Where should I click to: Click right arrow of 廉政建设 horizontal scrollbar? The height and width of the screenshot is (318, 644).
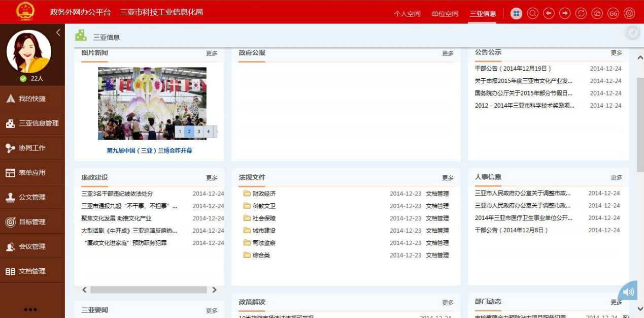tap(214, 290)
